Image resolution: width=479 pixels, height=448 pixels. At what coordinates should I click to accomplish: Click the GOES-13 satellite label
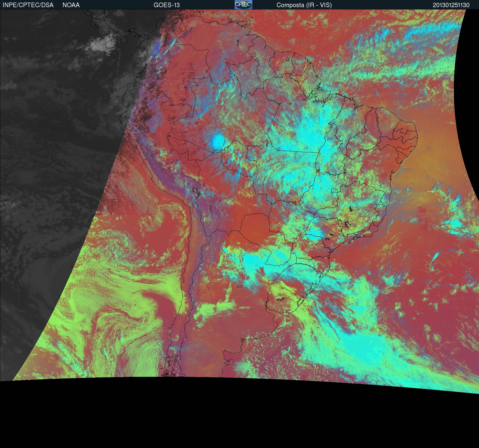click(166, 5)
